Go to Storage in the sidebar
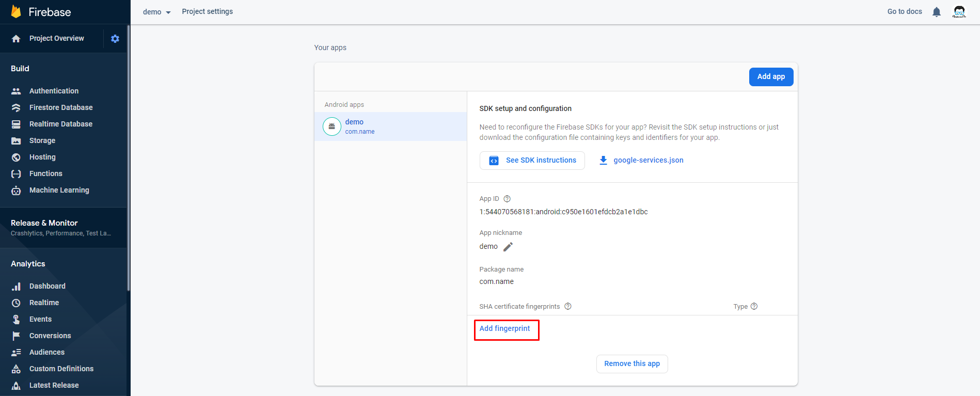This screenshot has width=980, height=396. coord(42,140)
